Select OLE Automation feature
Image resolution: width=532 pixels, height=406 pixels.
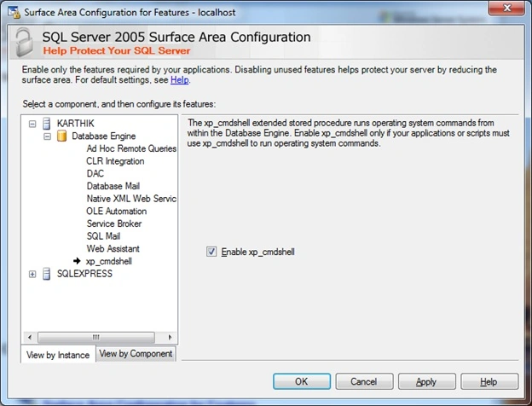(x=116, y=212)
